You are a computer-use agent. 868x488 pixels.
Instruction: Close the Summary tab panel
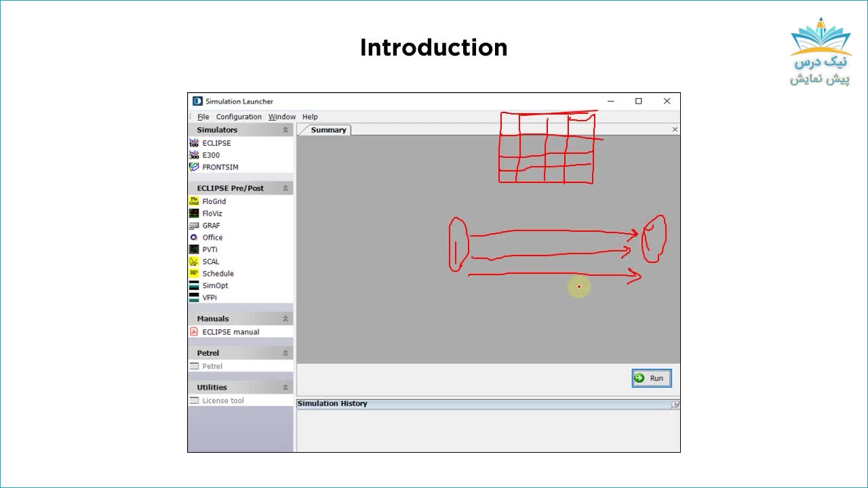click(675, 129)
